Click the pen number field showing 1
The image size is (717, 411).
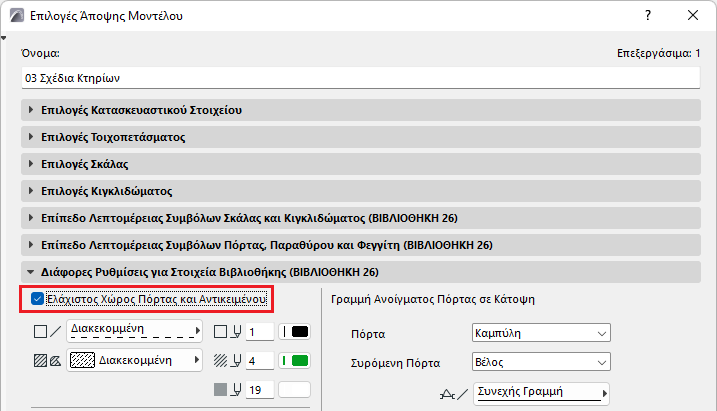pyautogui.click(x=260, y=331)
